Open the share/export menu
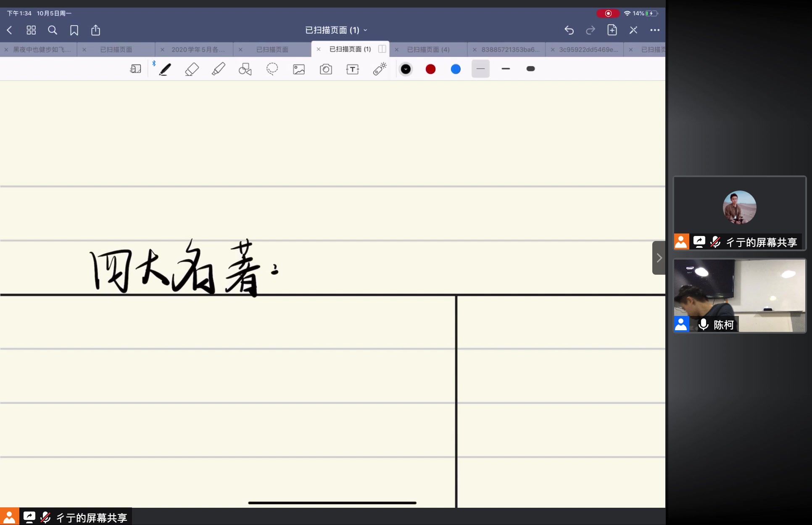812x525 pixels. click(96, 30)
